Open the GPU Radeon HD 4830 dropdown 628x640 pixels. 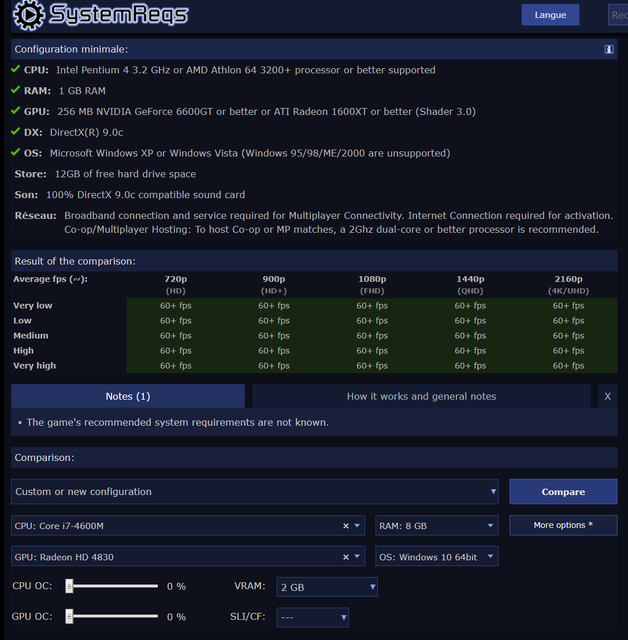(x=188, y=557)
